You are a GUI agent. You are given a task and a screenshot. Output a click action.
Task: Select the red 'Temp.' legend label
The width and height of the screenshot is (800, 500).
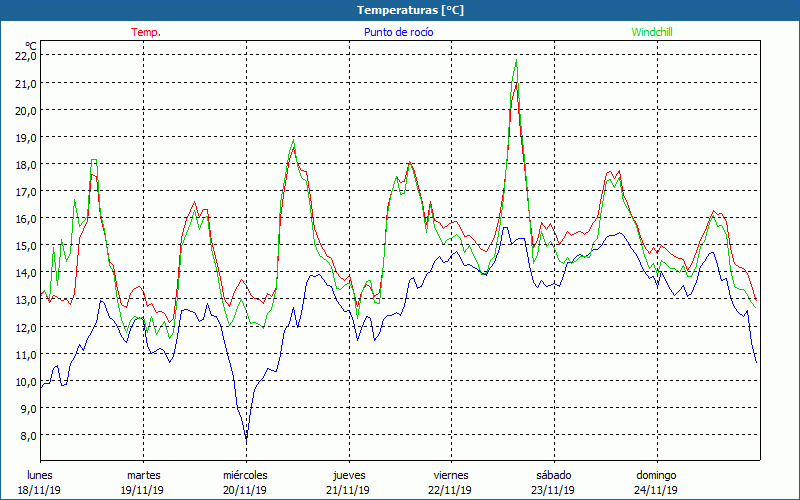click(x=146, y=32)
